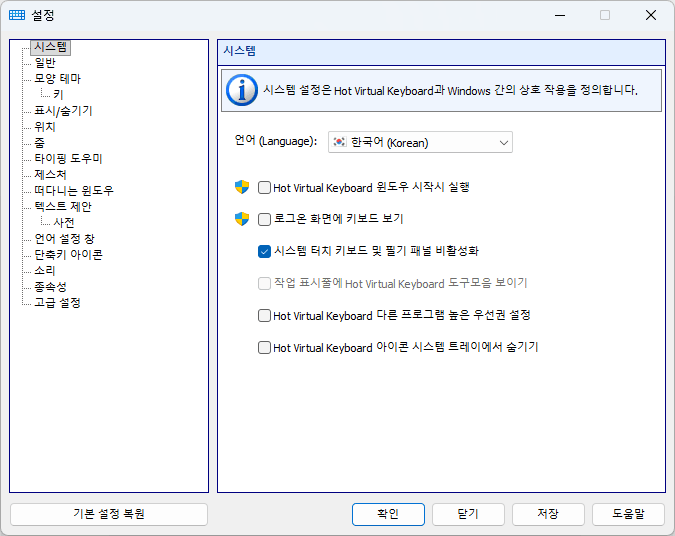The width and height of the screenshot is (675, 536).
Task: Select 단축키 아이콘 in the tree
Action: 68,254
